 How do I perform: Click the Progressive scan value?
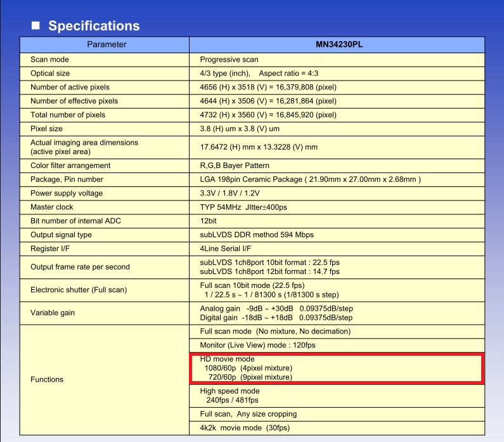(x=229, y=60)
